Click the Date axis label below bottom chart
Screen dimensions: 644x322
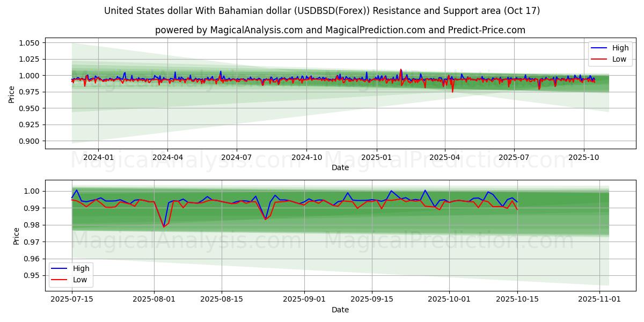340,310
